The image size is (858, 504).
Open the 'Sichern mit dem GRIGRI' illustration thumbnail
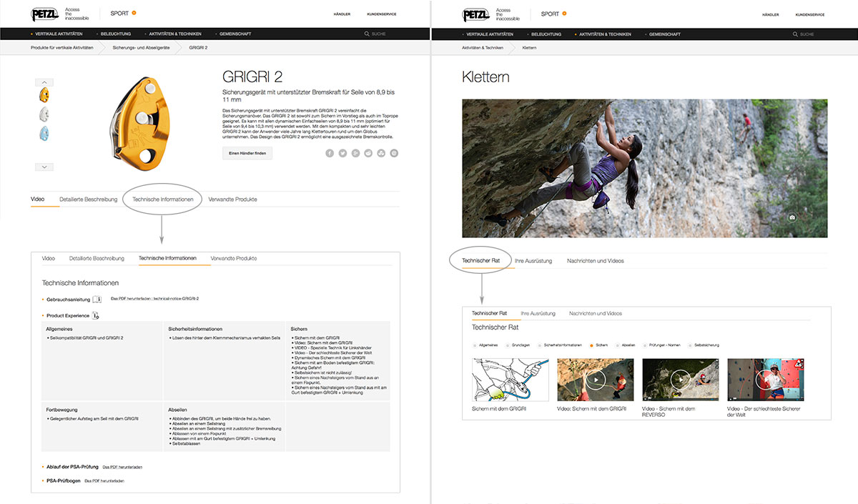tap(511, 379)
